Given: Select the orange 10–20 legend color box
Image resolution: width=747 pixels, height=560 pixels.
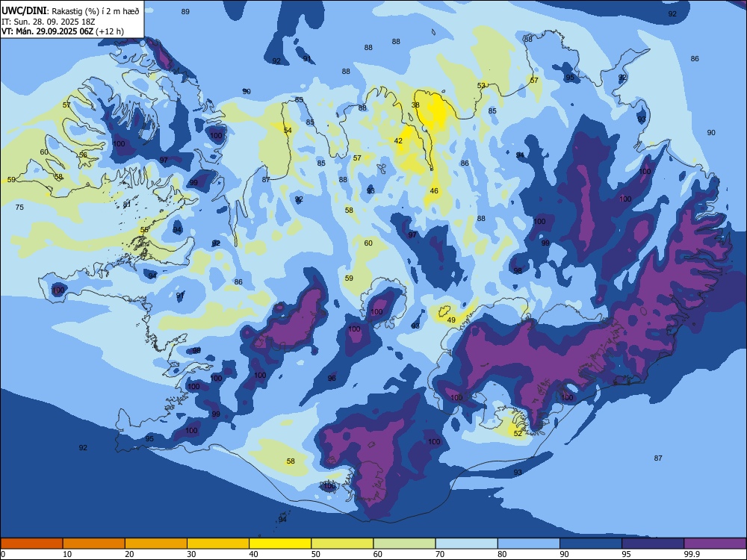Looking at the screenshot, I should [x=94, y=544].
